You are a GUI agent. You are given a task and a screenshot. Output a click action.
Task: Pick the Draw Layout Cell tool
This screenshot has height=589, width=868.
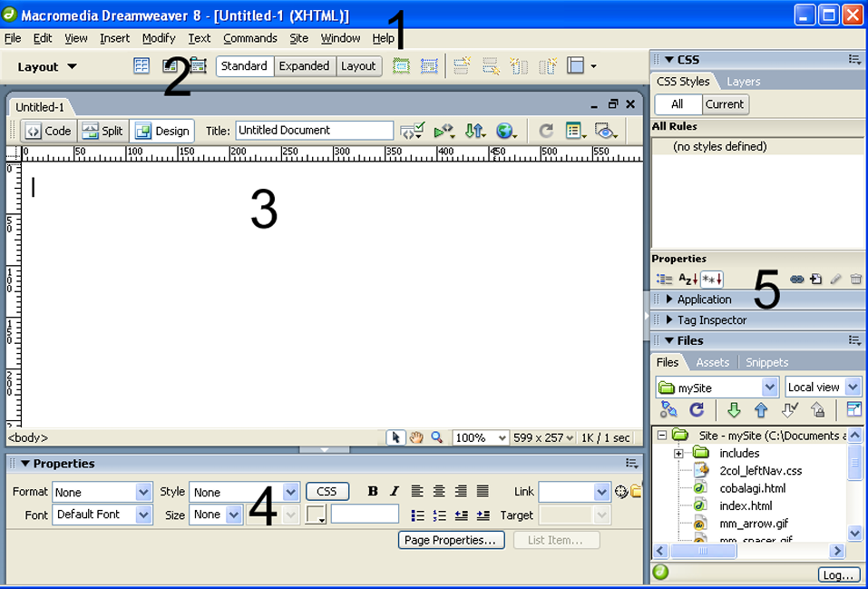(x=429, y=66)
